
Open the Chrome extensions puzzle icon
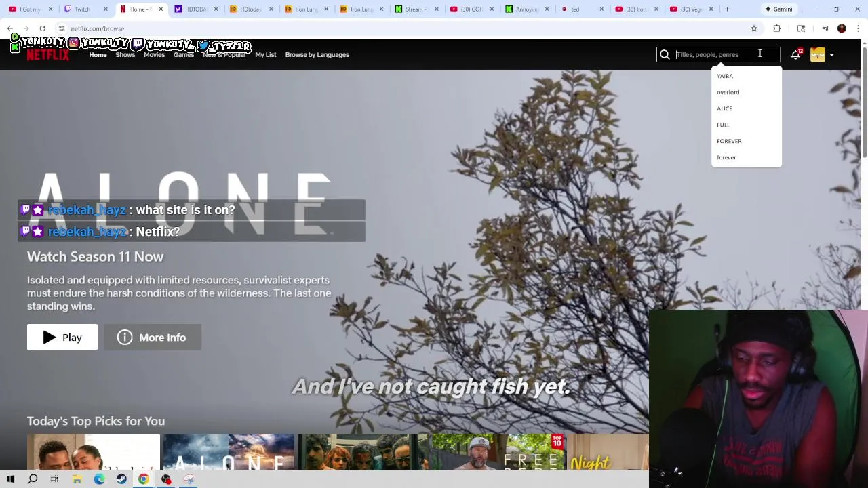click(777, 28)
